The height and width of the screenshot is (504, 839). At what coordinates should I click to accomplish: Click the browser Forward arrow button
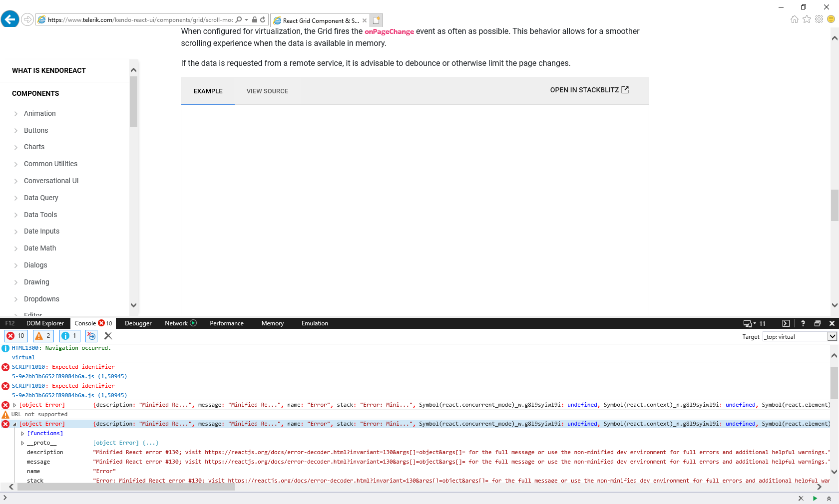pyautogui.click(x=27, y=19)
